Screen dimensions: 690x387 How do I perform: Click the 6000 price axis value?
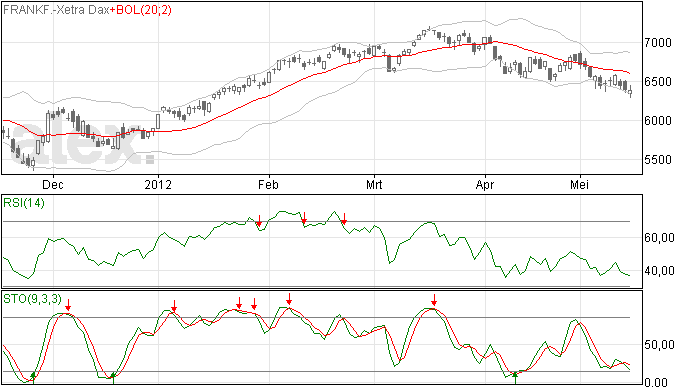click(x=658, y=121)
